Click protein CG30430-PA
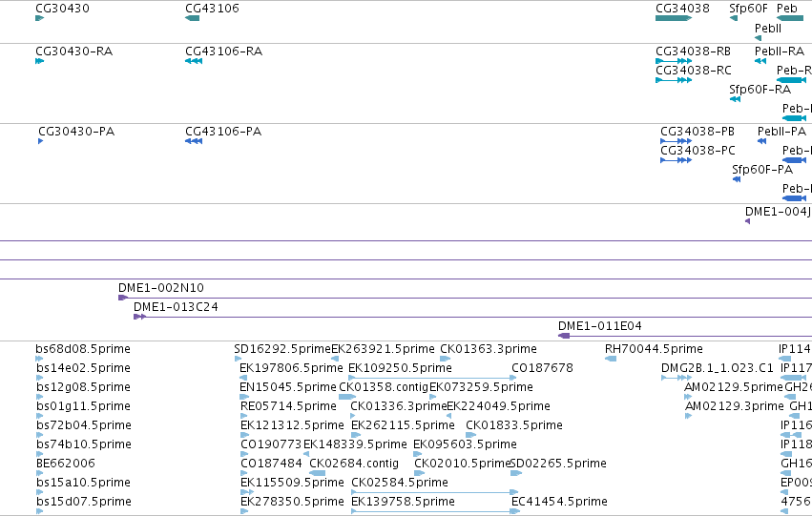812x516 pixels. click(x=76, y=132)
